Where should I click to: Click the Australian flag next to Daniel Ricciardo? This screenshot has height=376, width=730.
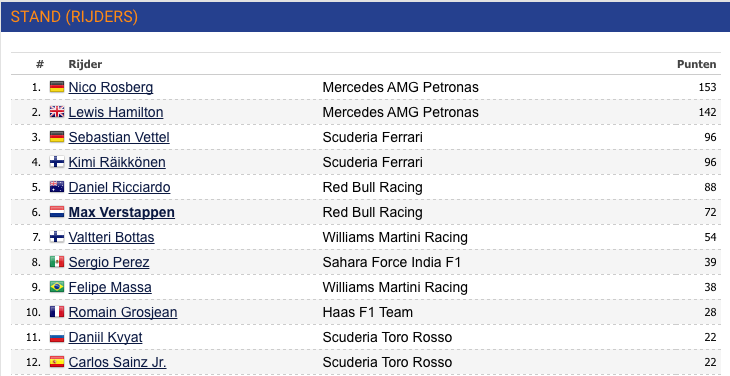coord(57,187)
